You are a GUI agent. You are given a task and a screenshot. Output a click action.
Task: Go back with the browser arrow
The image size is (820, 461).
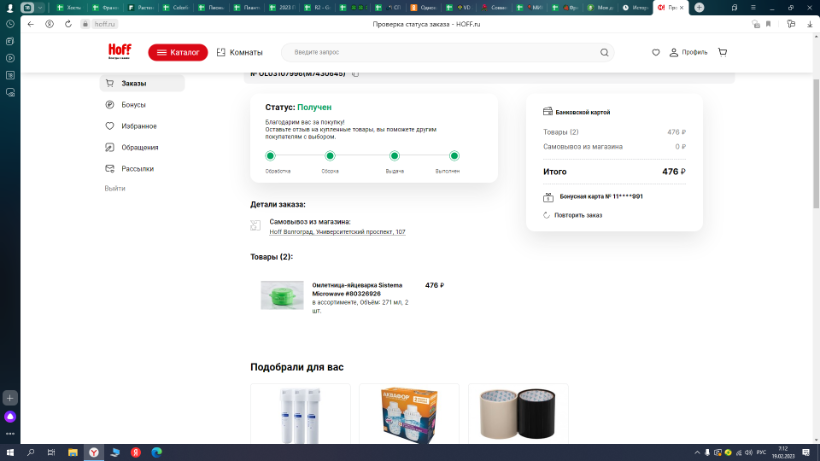coord(31,24)
